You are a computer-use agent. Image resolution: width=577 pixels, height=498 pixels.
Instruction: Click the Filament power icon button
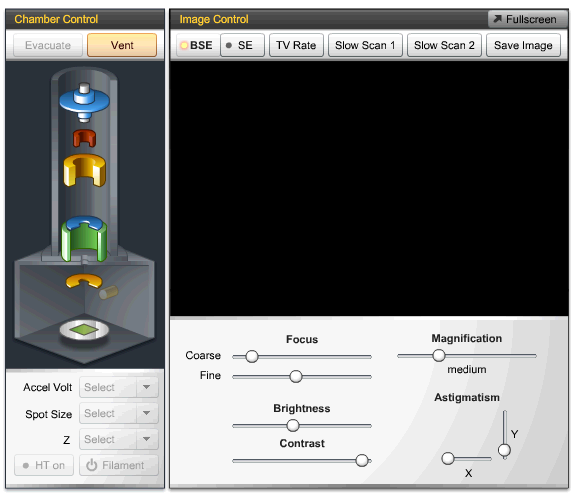(x=119, y=465)
